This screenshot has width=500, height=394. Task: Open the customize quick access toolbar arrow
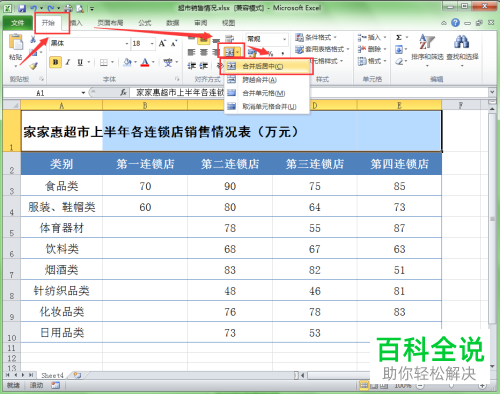[92, 9]
